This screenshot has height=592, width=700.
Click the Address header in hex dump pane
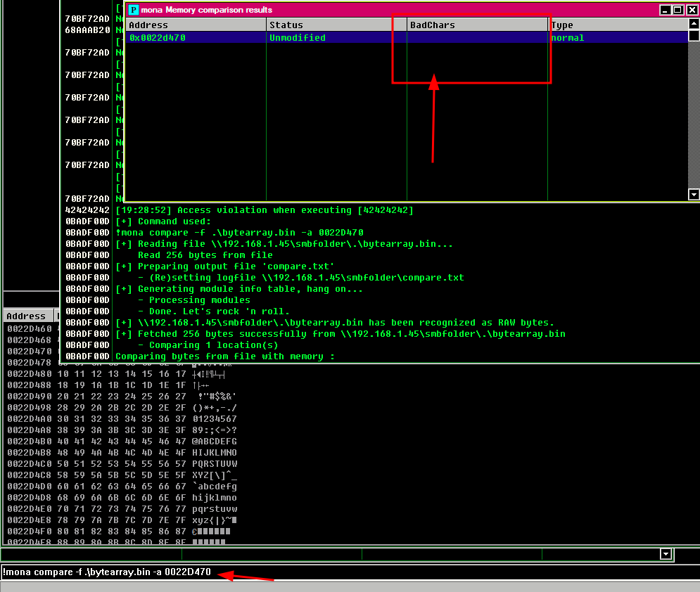coord(27,316)
